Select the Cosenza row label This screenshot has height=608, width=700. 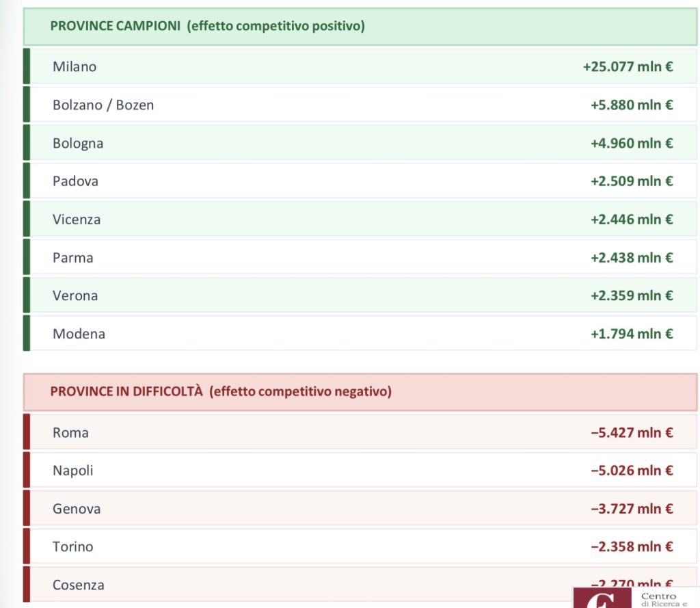pyautogui.click(x=79, y=585)
